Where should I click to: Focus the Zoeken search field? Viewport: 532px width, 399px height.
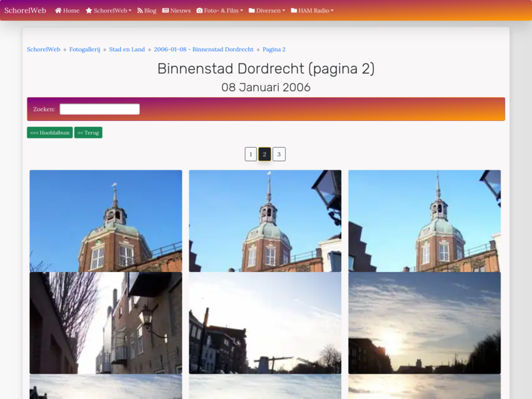100,109
